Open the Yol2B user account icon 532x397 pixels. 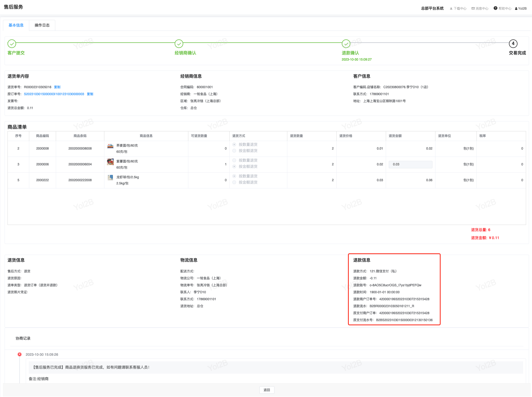click(516, 9)
